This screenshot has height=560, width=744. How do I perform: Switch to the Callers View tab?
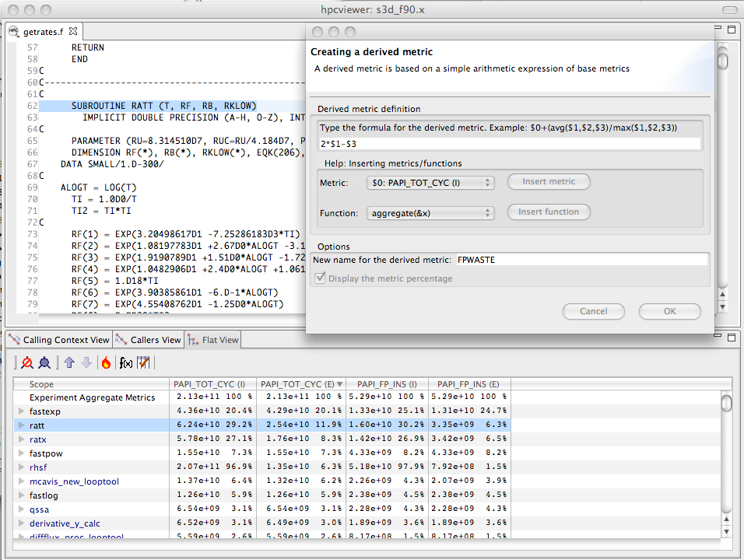tap(148, 340)
